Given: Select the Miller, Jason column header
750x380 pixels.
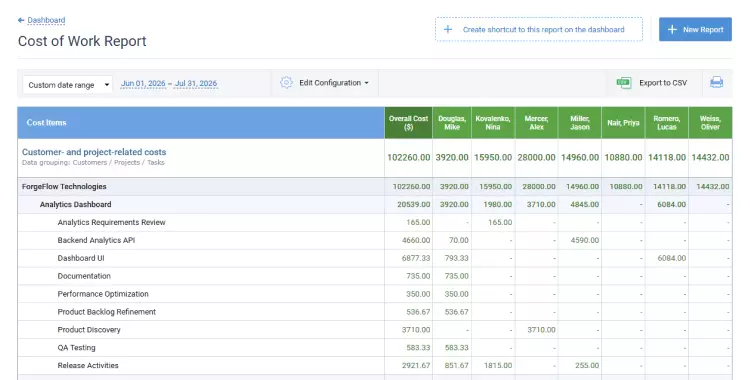Looking at the screenshot, I should tap(580, 123).
